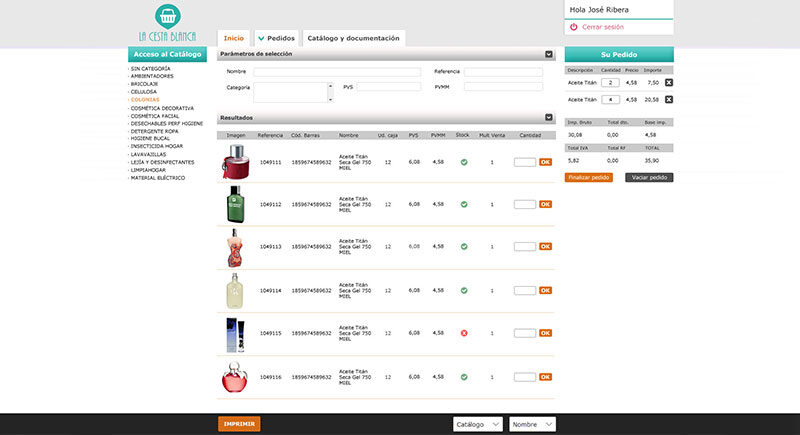800x435 pixels.
Task: Open the red perfume thumbnail for 1049111
Action: click(x=235, y=162)
